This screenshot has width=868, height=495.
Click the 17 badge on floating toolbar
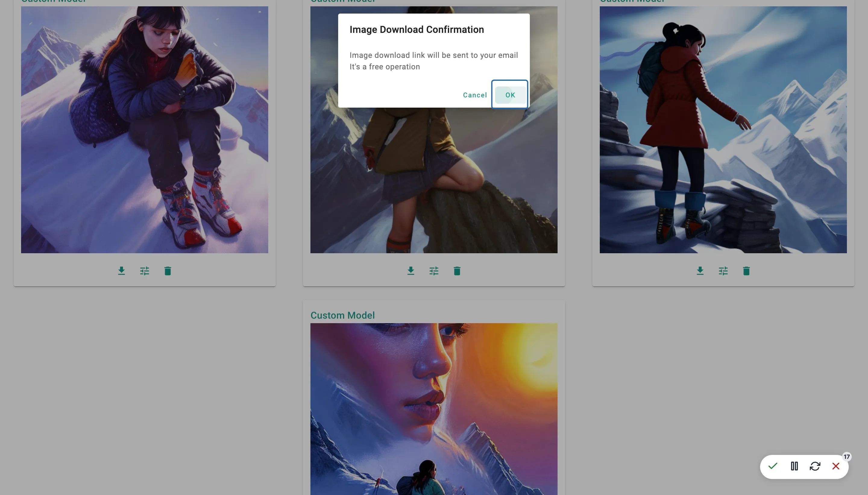coord(846,457)
